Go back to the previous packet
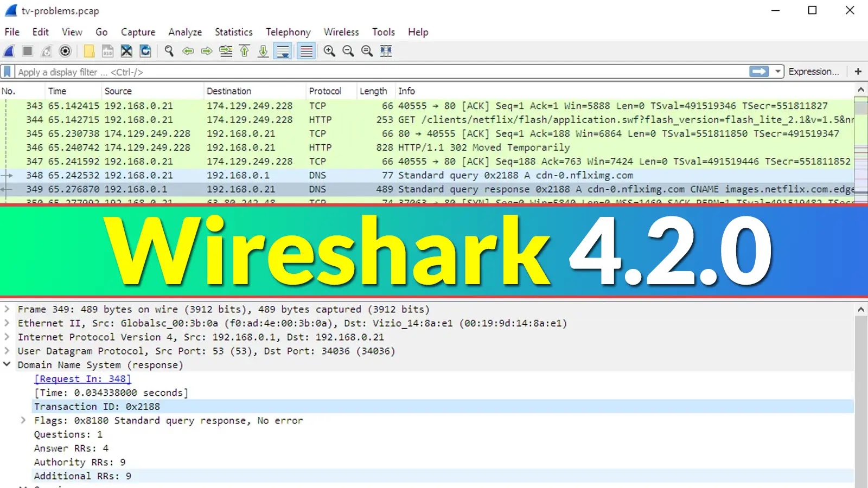Viewport: 868px width, 488px height. [x=188, y=51]
